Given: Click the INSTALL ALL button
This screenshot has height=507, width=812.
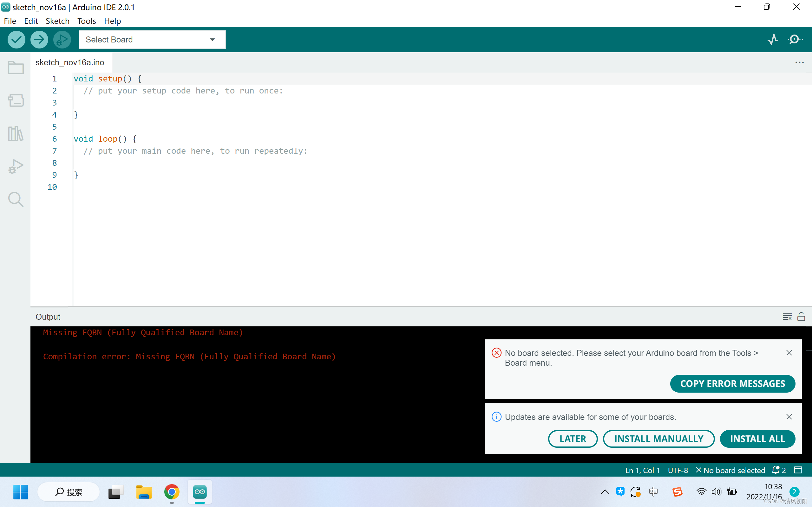Looking at the screenshot, I should pyautogui.click(x=757, y=439).
